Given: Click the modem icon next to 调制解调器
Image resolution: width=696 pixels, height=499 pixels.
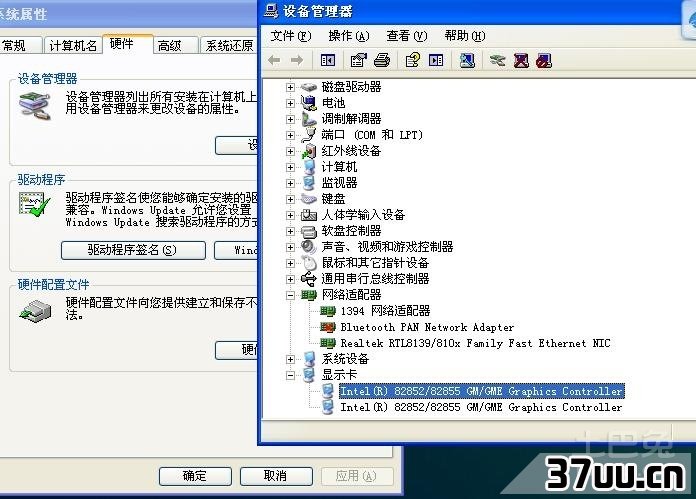Looking at the screenshot, I should click(308, 119).
